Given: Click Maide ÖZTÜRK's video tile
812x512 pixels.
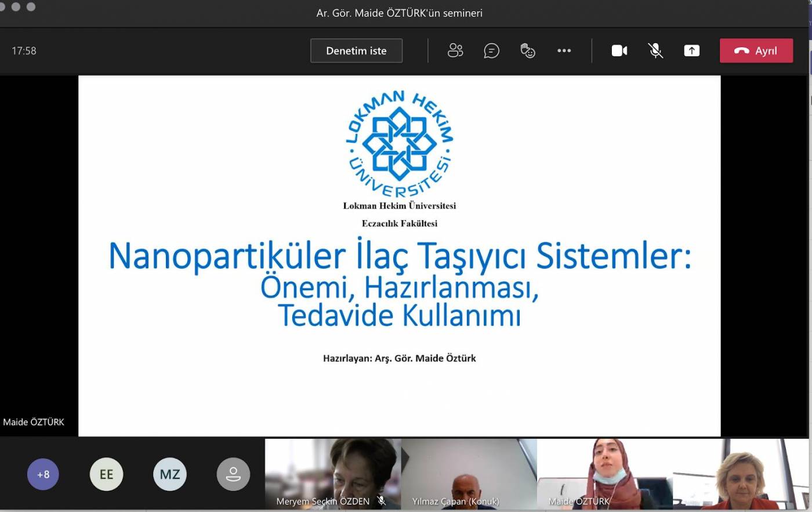Looking at the screenshot, I should 605,474.
